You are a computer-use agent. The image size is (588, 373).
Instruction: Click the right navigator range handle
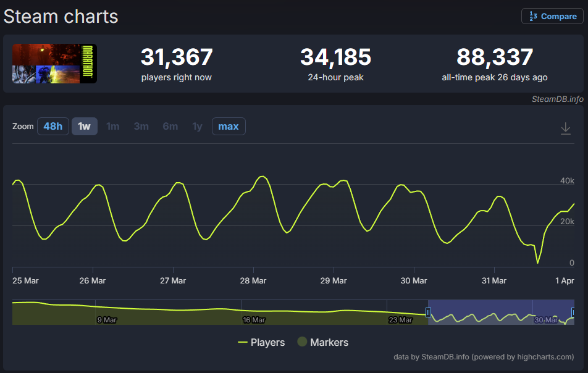tap(573, 312)
